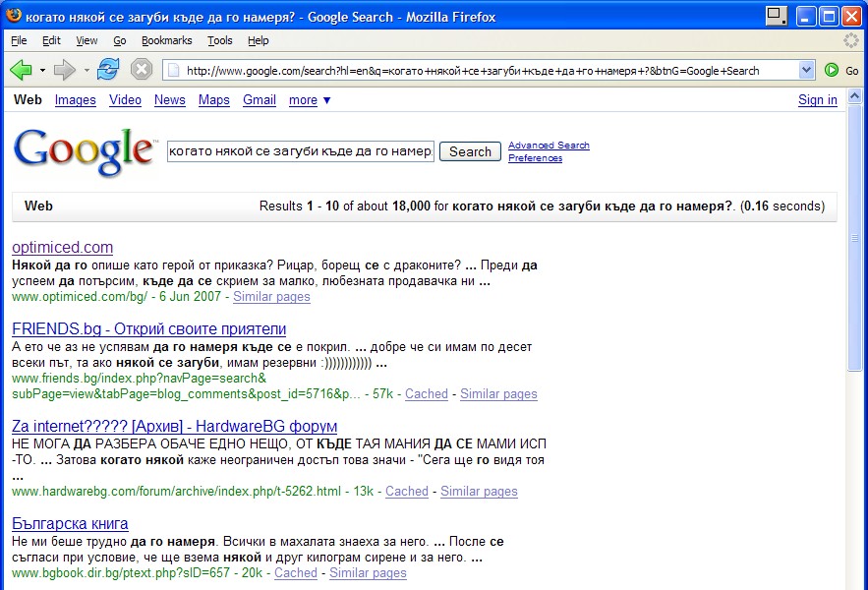Switch to the Images search tab
The width and height of the screenshot is (868, 590).
pyautogui.click(x=76, y=100)
